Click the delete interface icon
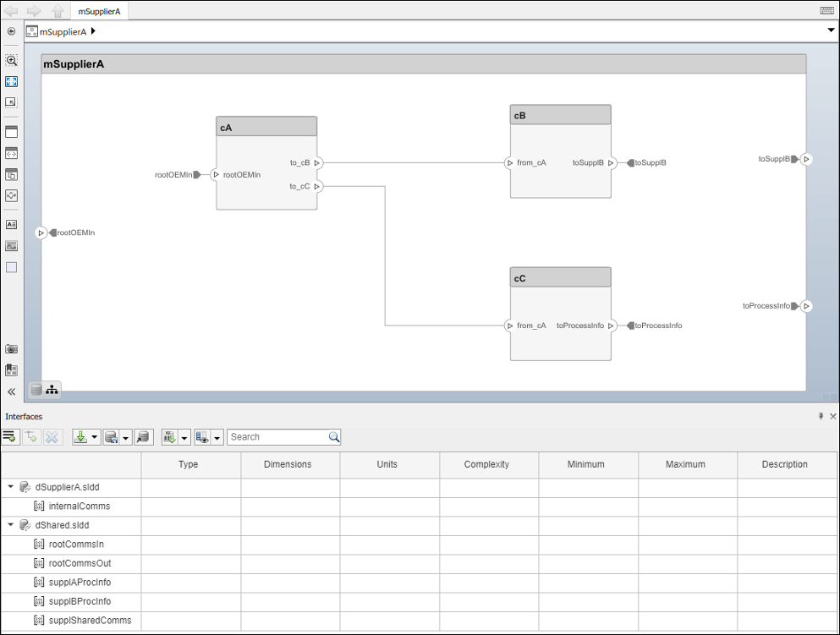This screenshot has height=635, width=840. tap(52, 437)
